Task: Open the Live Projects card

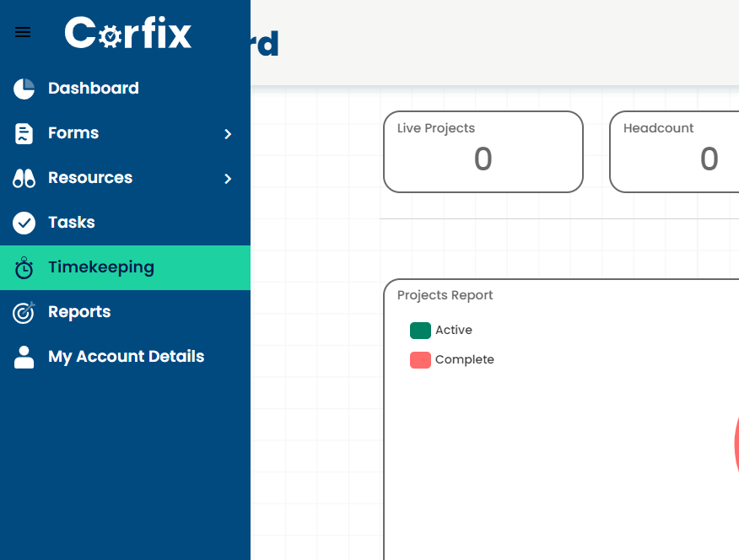Action: pos(483,152)
